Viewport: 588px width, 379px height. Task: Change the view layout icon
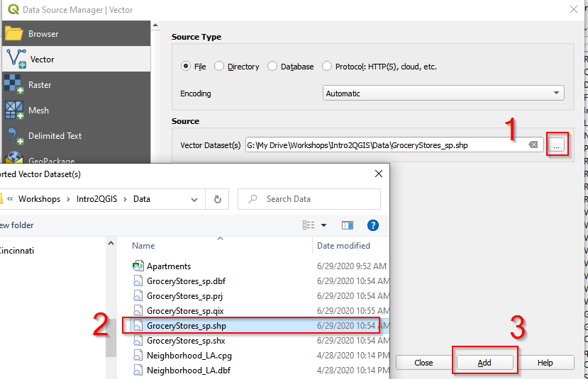click(x=309, y=225)
